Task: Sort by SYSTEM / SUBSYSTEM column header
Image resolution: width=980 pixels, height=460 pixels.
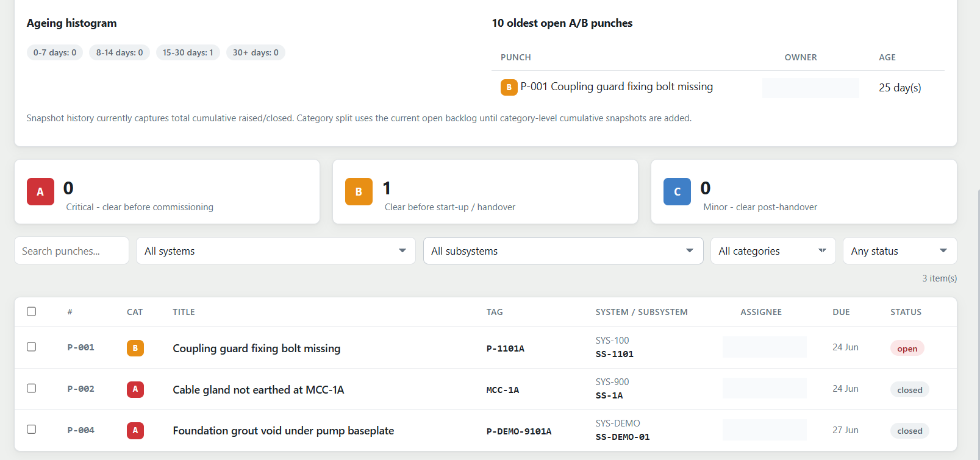Action: (x=642, y=312)
